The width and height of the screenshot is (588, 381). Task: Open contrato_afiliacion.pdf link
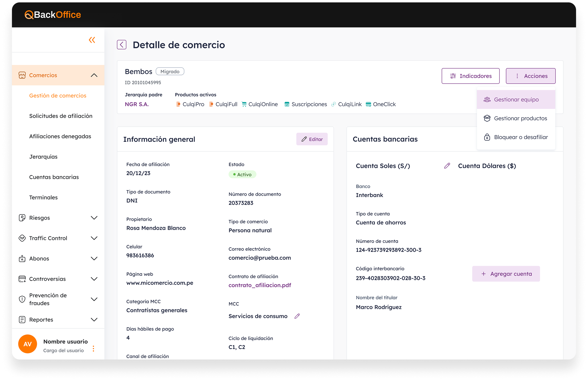pyautogui.click(x=260, y=285)
